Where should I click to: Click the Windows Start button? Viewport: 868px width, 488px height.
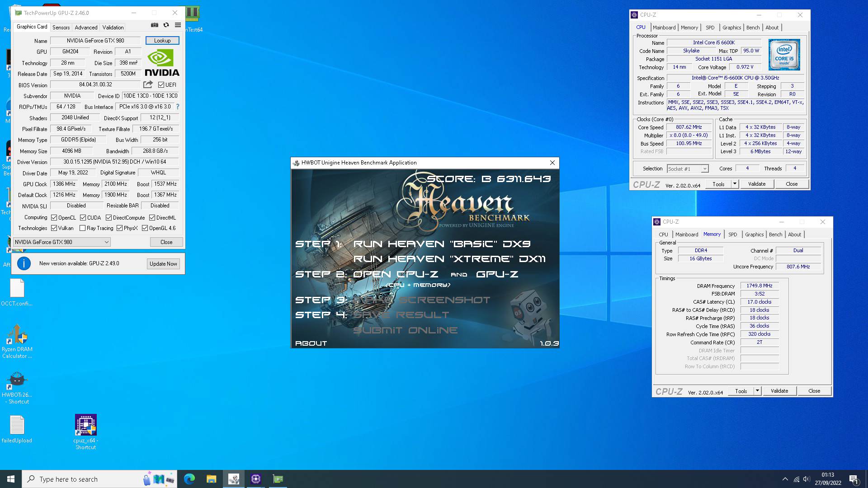(11, 479)
